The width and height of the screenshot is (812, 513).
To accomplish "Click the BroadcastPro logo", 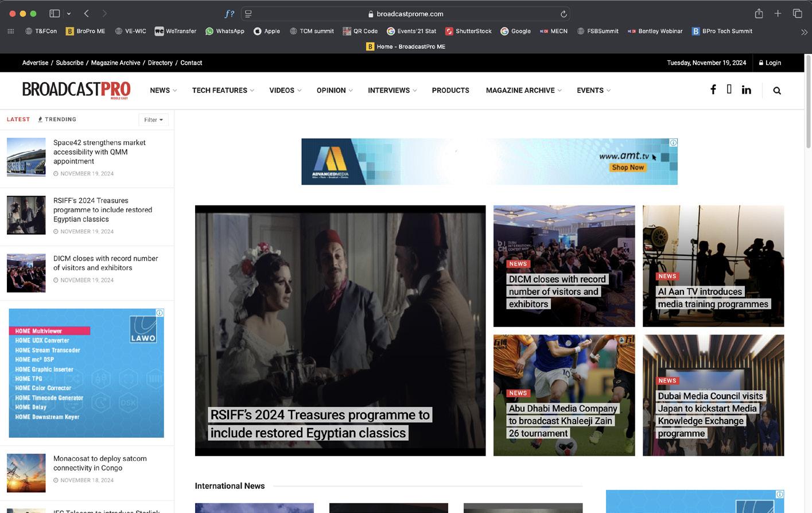I will [x=76, y=90].
